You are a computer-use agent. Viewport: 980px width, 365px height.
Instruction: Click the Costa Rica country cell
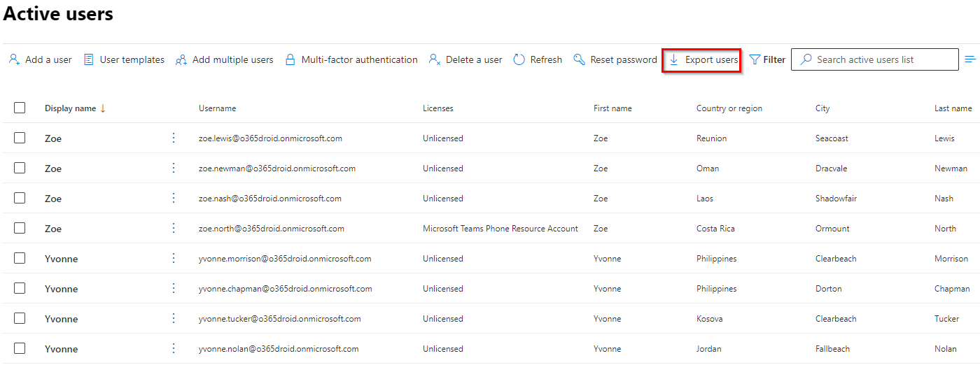tap(715, 229)
